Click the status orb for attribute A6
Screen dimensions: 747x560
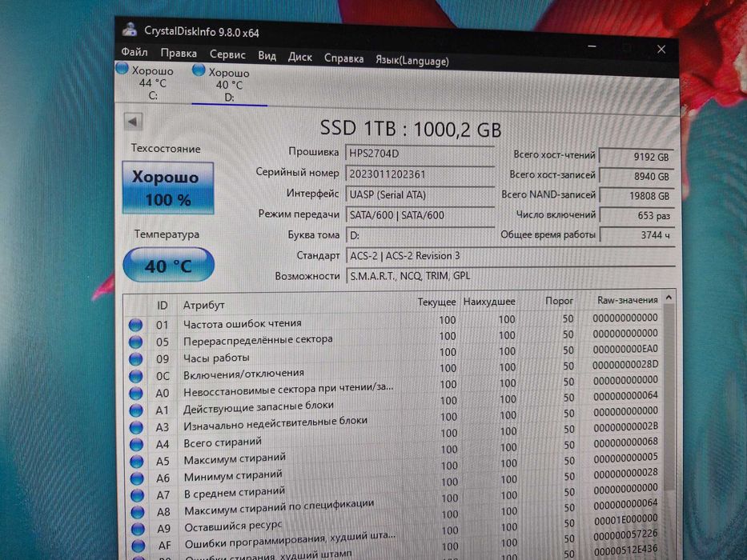point(137,478)
